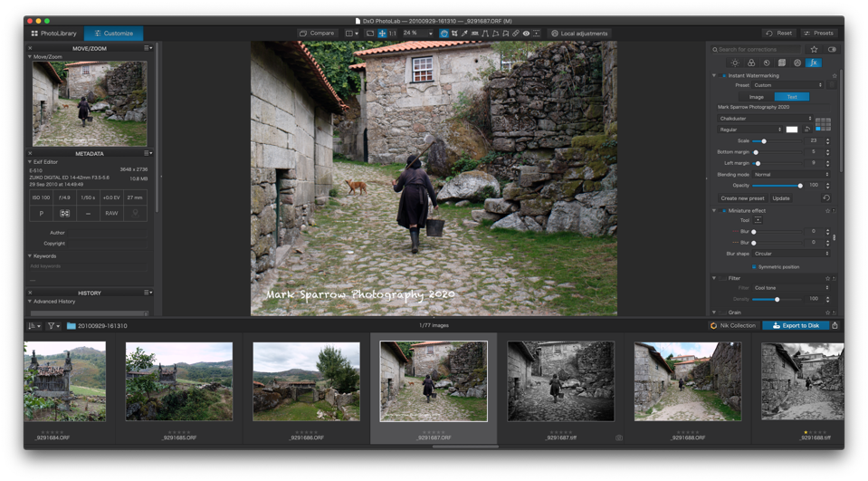Uncheck Symmetric position checkbox
This screenshot has height=481, width=868.
click(754, 266)
